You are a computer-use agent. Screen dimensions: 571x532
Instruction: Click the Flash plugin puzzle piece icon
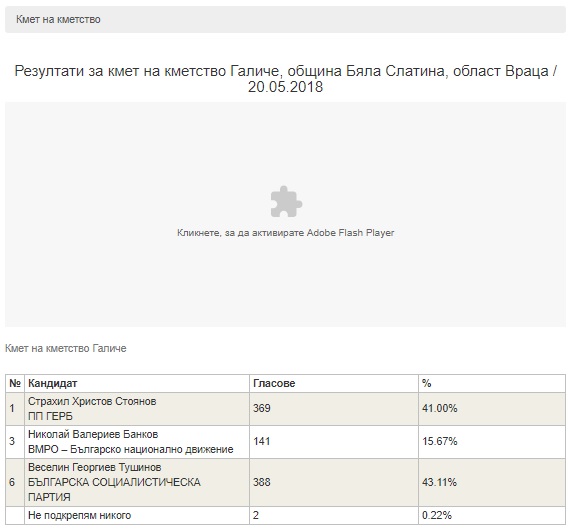coord(286,201)
